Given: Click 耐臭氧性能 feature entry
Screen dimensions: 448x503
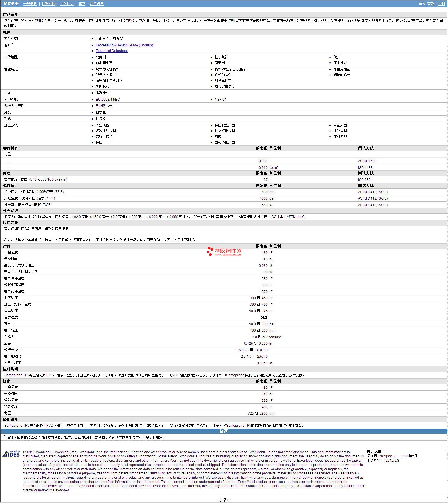Looking at the screenshot, I should 223,81.
